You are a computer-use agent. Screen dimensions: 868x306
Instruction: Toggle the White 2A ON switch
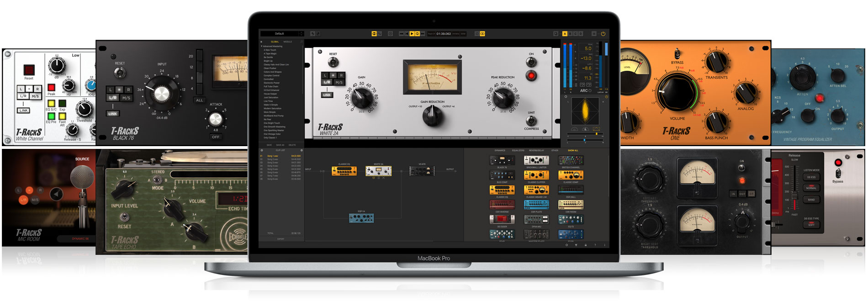pos(531,62)
